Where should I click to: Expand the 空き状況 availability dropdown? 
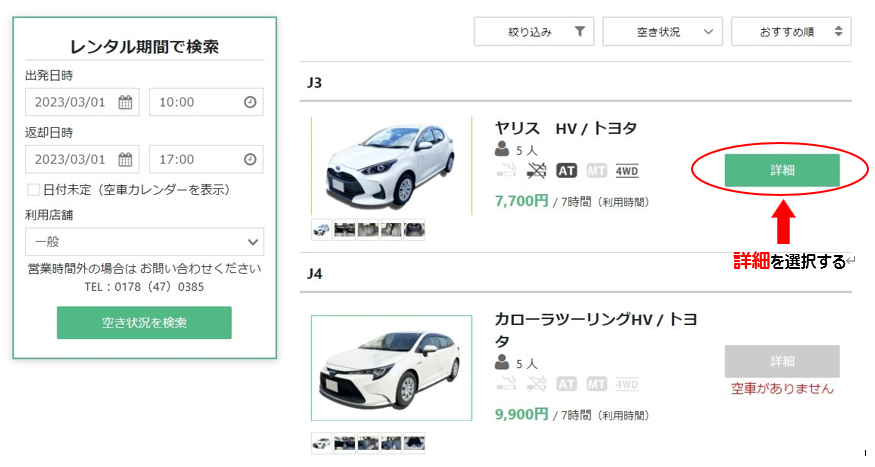pos(662,32)
